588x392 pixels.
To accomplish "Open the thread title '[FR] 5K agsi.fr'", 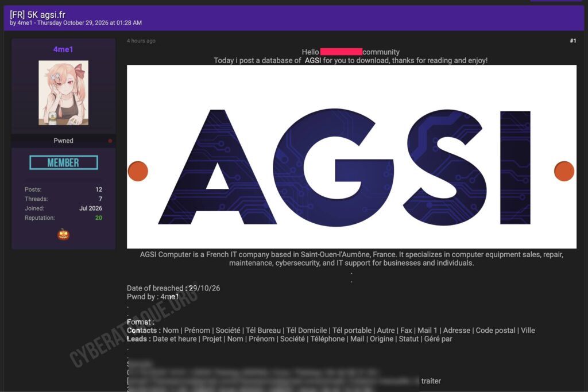I will point(37,14).
